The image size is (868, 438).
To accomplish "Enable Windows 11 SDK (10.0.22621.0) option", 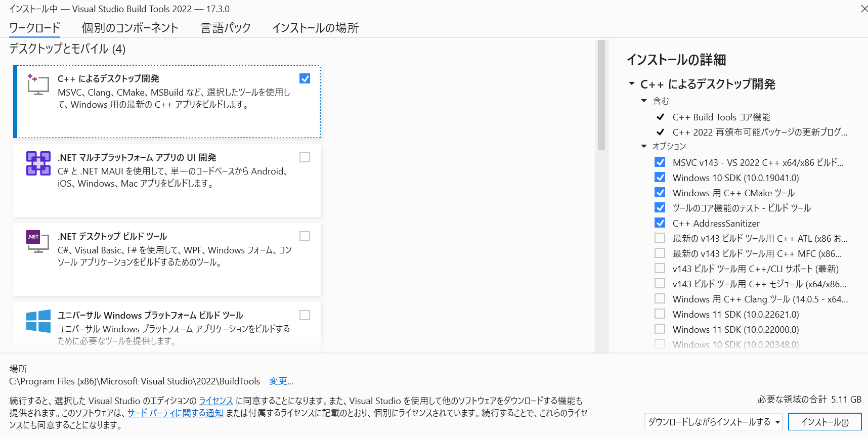I will coord(660,314).
